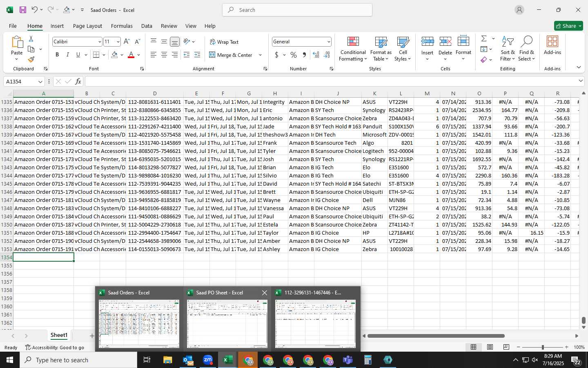
Task: Switch to the Page Layout ribbon tab
Action: tap(87, 26)
